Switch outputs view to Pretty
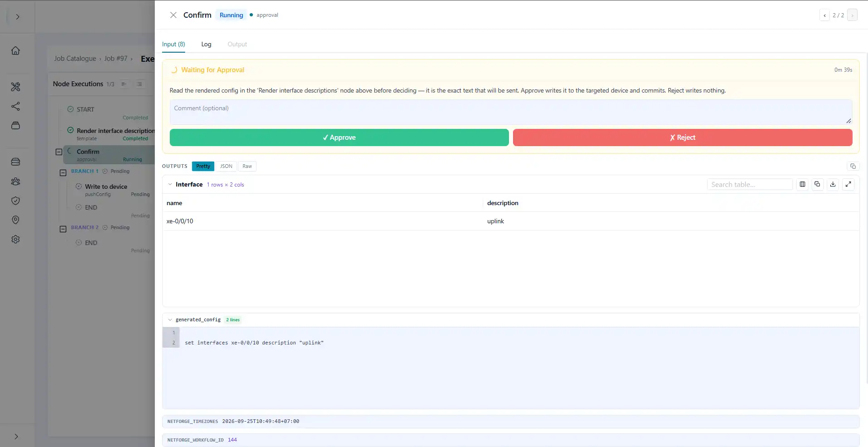Image resolution: width=868 pixels, height=447 pixels. tap(203, 166)
